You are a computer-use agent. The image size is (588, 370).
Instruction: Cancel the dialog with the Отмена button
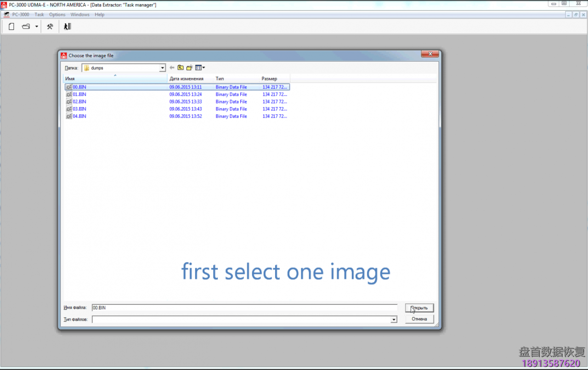click(x=419, y=319)
